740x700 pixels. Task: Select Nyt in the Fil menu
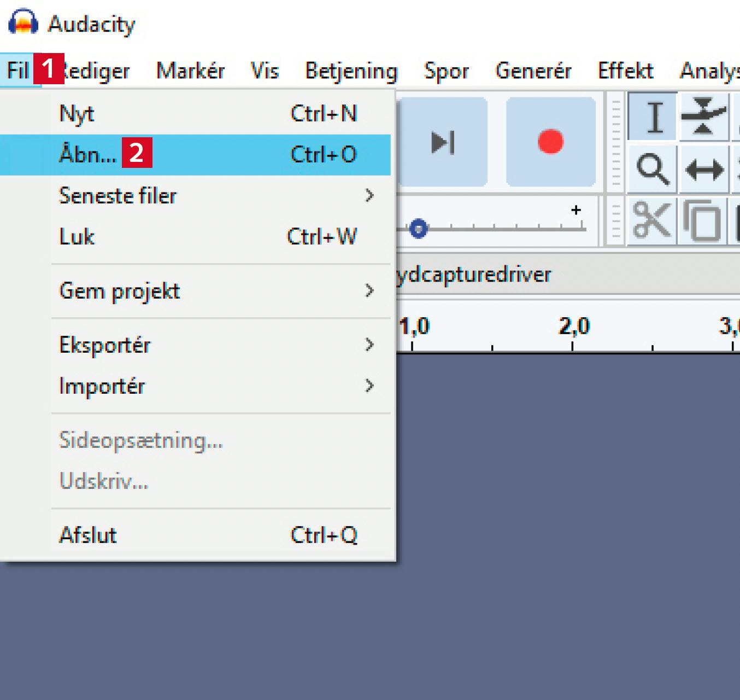[x=77, y=114]
